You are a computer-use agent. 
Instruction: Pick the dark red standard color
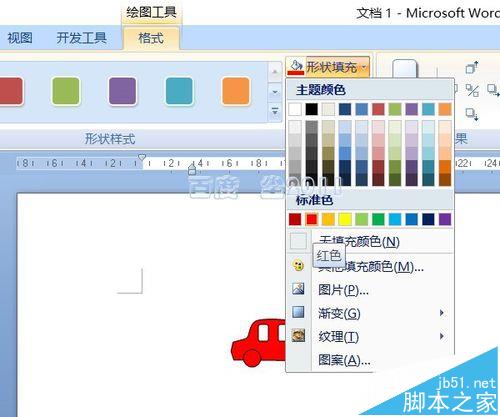click(295, 219)
